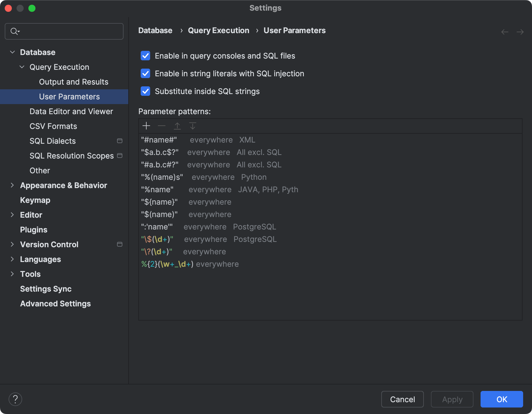
Task: Select Data Editor and Viewer settings
Action: pyautogui.click(x=71, y=111)
